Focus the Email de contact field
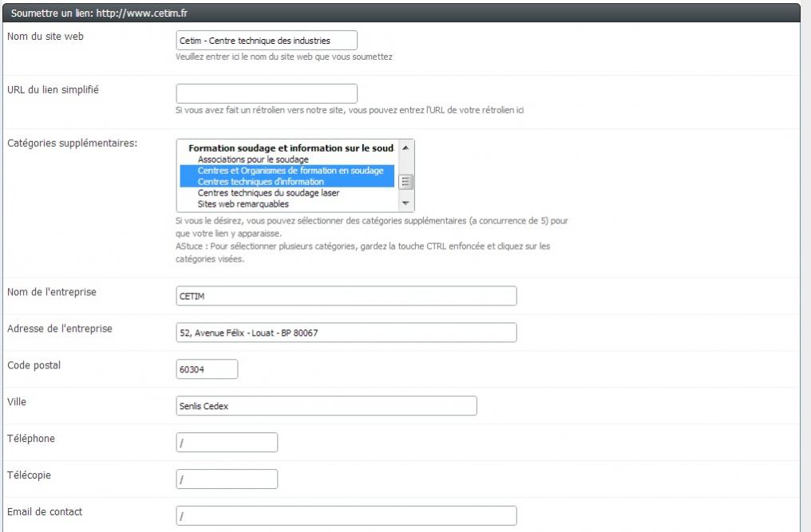The width and height of the screenshot is (811, 532). click(346, 516)
